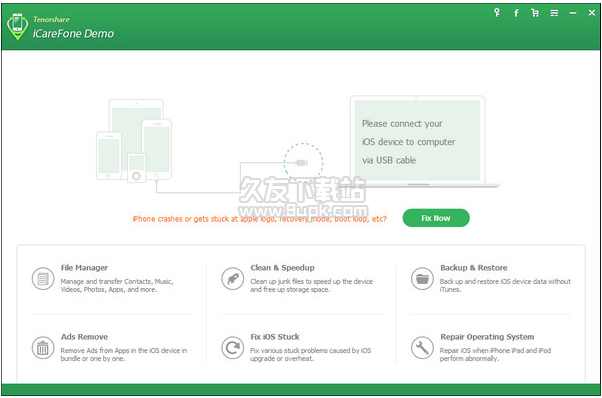
Task: Click the 'Fix various stuck problems' description text
Action: tap(311, 354)
